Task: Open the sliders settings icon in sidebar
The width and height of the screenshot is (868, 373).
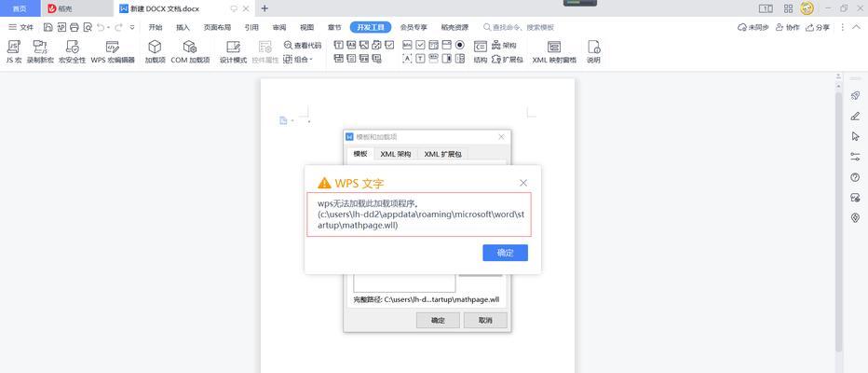Action: [x=855, y=157]
